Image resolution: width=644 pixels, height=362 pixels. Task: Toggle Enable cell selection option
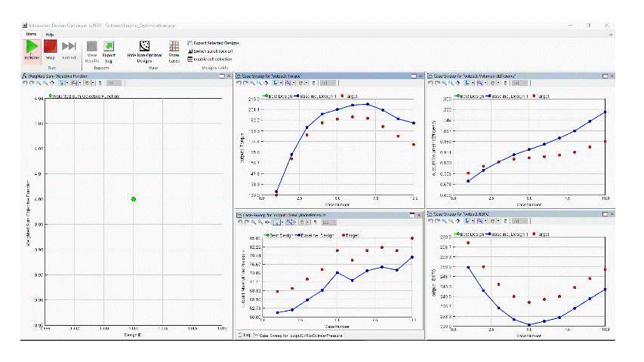pyautogui.click(x=209, y=59)
